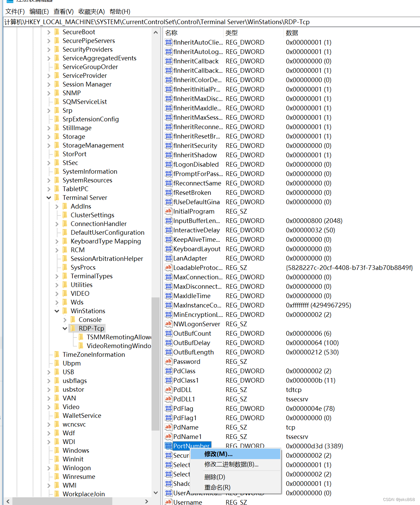This screenshot has width=420, height=505.
Task: Collapse the Terminal Server tree node
Action: tap(49, 198)
